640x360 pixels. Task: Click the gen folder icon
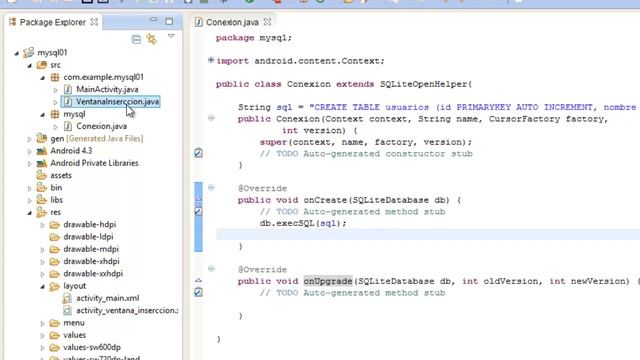point(41,138)
